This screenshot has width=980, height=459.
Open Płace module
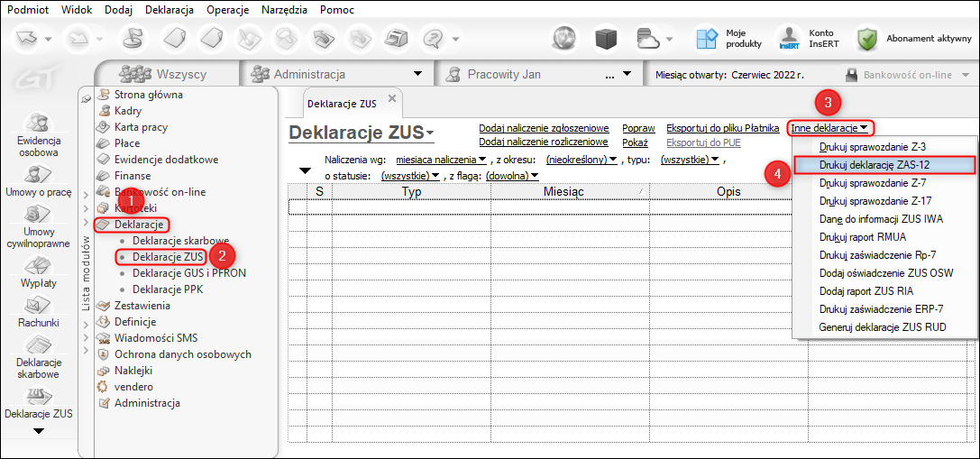(x=127, y=143)
